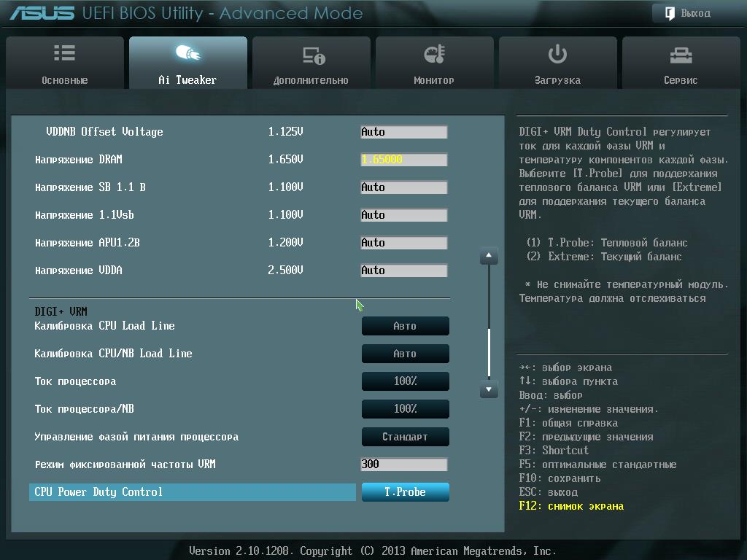
Task: Click the scroll down arrow button
Action: click(x=489, y=389)
